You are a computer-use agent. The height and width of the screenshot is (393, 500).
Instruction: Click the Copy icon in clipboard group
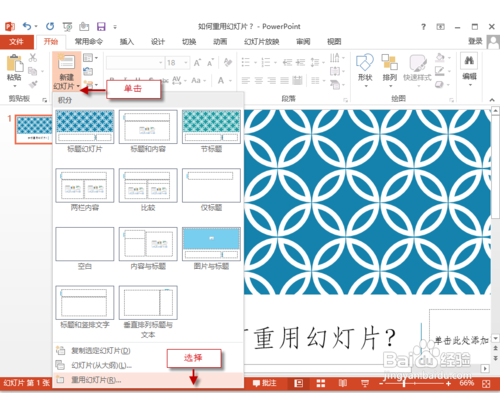pos(32,71)
